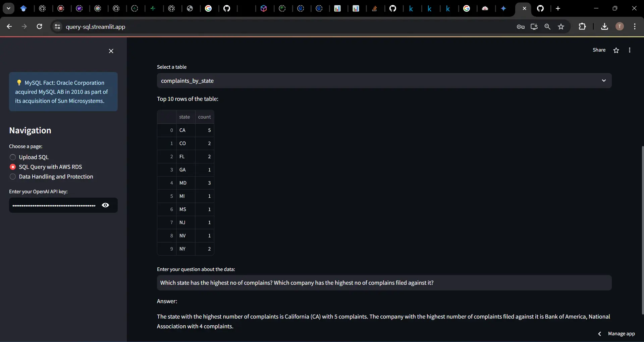
Task: Switch to the blue sparkle Gemini tab
Action: point(503,9)
